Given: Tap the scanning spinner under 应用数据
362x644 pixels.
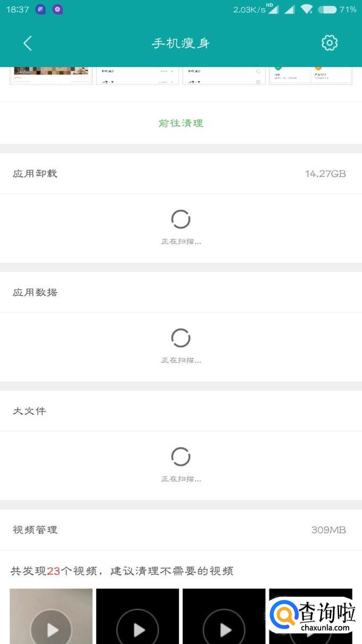Looking at the screenshot, I should [180, 338].
